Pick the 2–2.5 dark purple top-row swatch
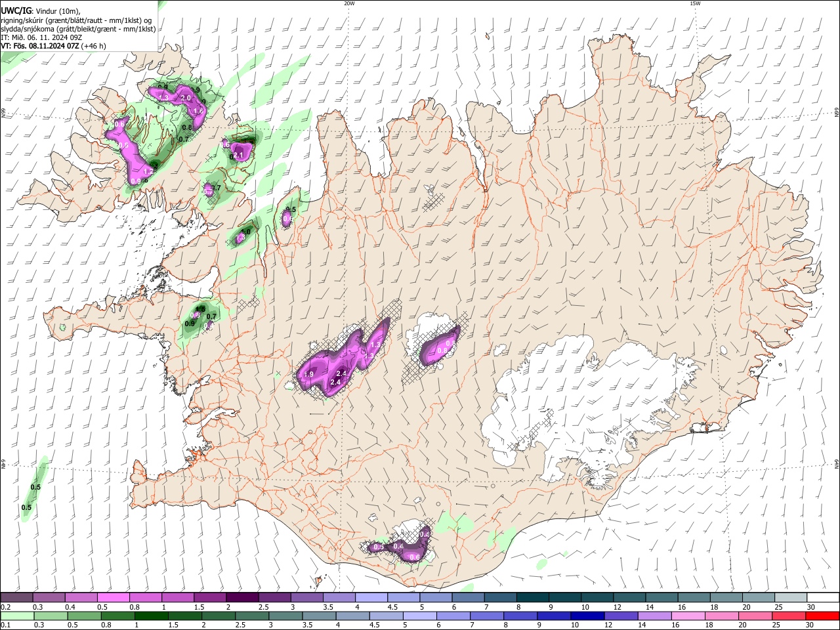Screen dimensions: 840x630 click(x=241, y=598)
